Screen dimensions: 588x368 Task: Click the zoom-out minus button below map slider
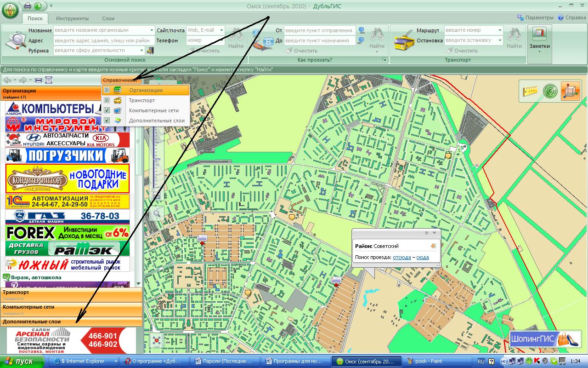point(157,196)
